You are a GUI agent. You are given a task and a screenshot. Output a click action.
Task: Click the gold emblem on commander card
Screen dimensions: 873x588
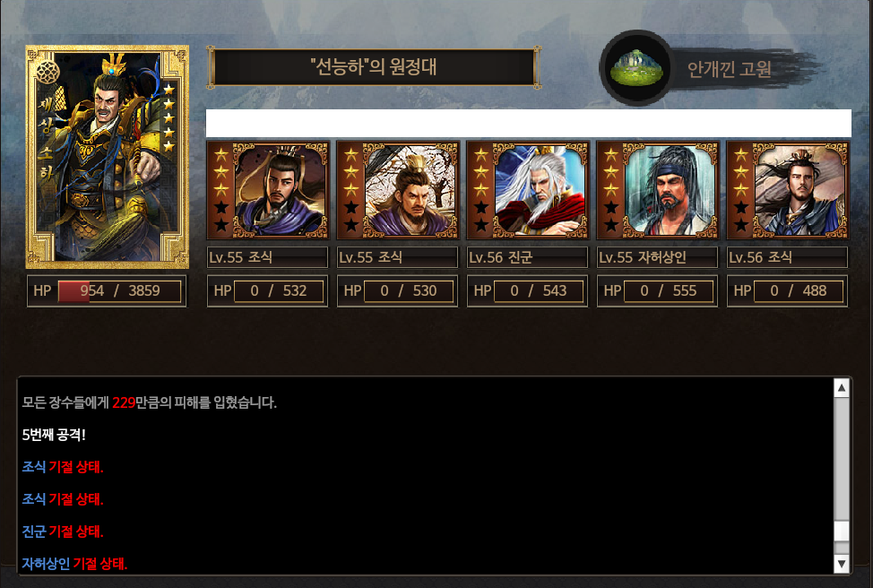48,72
